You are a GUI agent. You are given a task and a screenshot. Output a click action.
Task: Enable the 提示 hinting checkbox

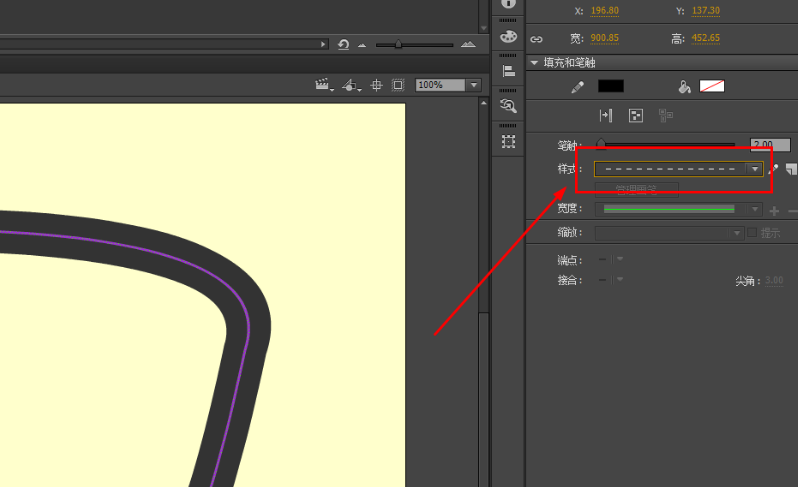tap(752, 232)
